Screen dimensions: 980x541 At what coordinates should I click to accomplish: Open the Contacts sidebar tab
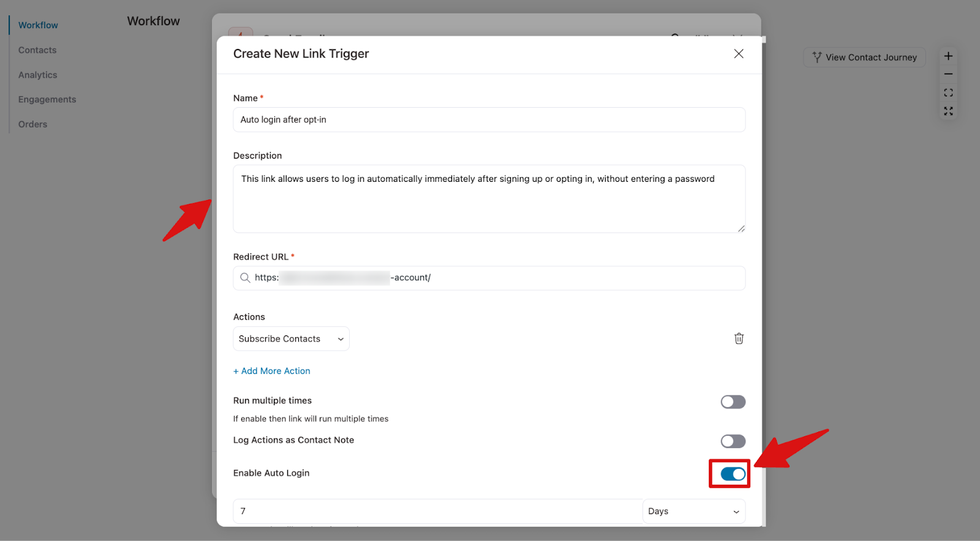37,50
